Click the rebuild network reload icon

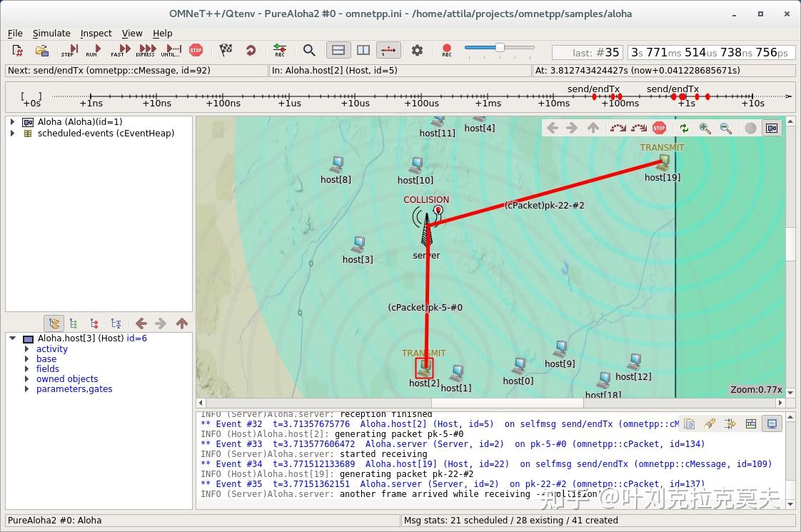point(251,50)
